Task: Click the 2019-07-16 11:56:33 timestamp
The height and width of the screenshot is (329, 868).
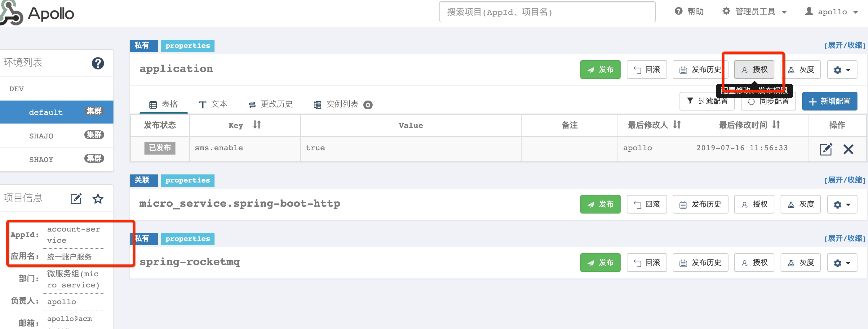Action: tap(742, 148)
